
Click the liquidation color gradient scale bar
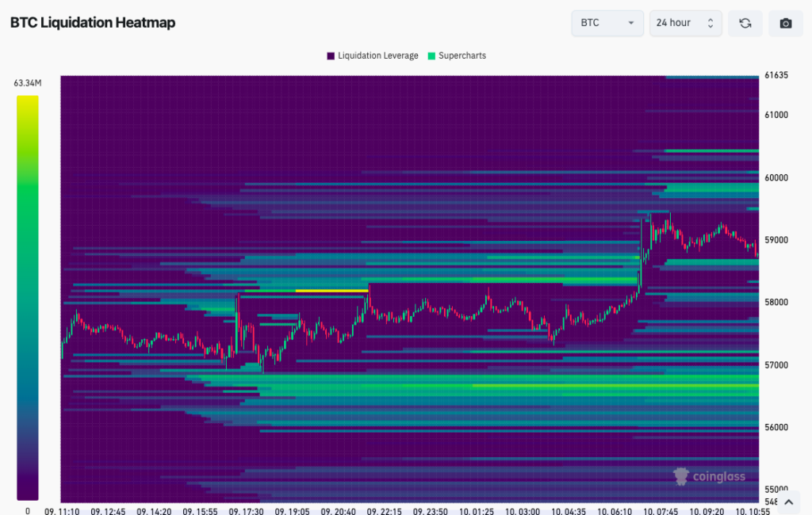click(x=27, y=297)
